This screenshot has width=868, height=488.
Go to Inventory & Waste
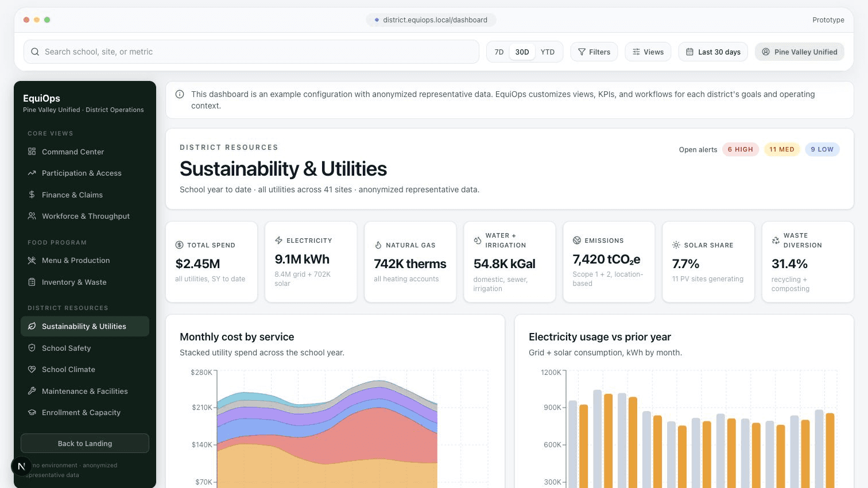click(85, 282)
